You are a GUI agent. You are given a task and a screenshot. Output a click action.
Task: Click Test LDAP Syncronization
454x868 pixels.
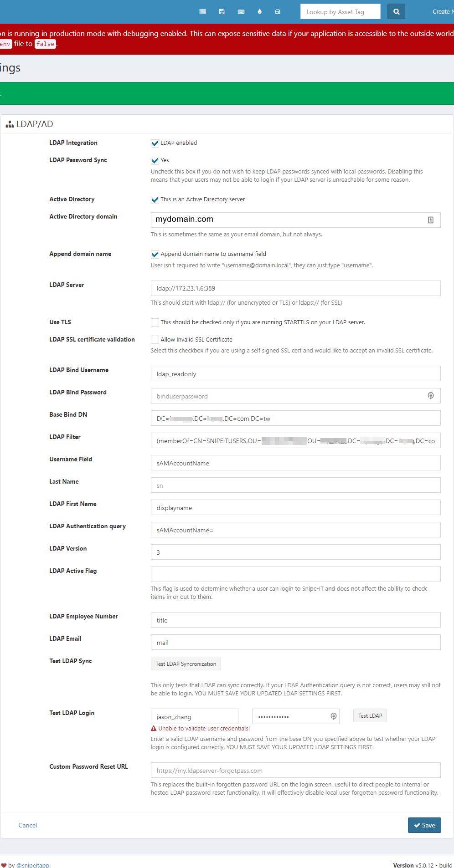click(186, 664)
